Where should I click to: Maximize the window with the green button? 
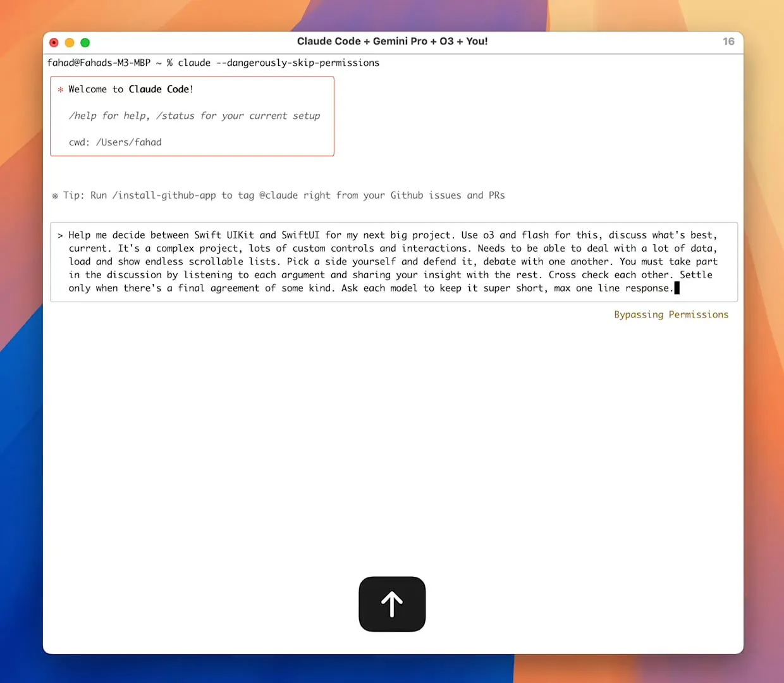coord(85,42)
